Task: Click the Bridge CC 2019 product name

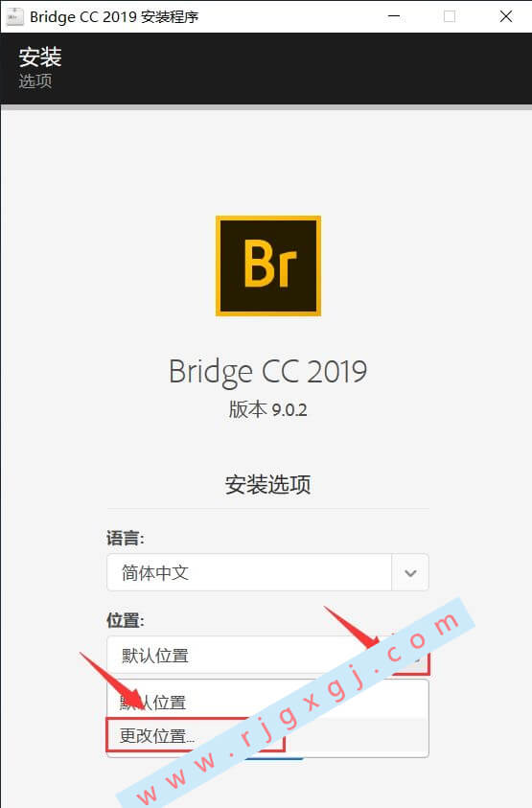Action: 267,372
